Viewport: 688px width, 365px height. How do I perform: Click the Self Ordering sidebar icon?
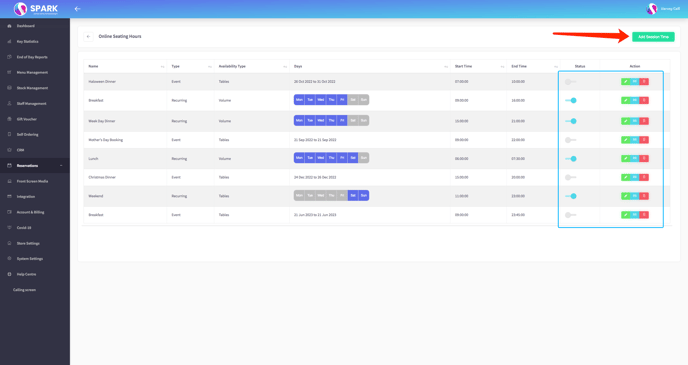click(9, 134)
